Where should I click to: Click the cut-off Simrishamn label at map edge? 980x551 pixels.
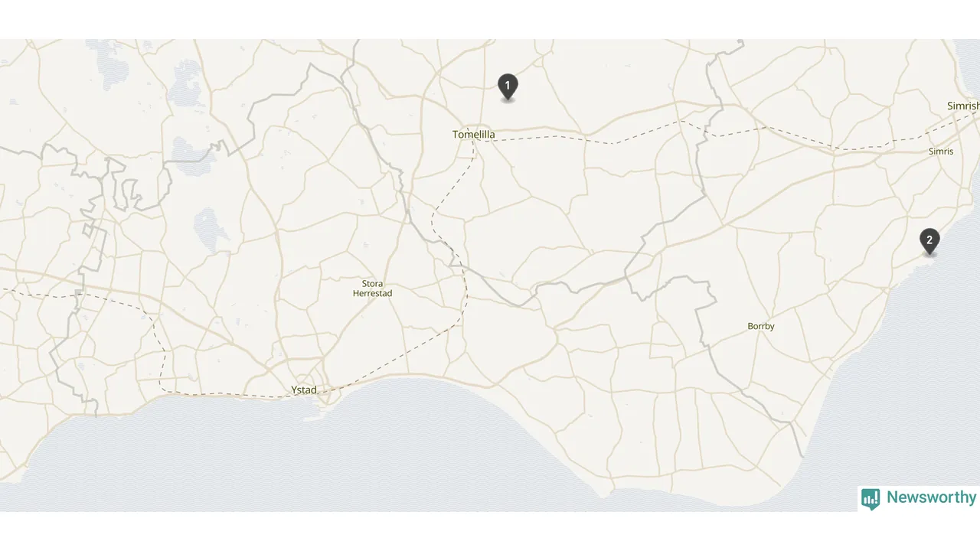point(963,106)
